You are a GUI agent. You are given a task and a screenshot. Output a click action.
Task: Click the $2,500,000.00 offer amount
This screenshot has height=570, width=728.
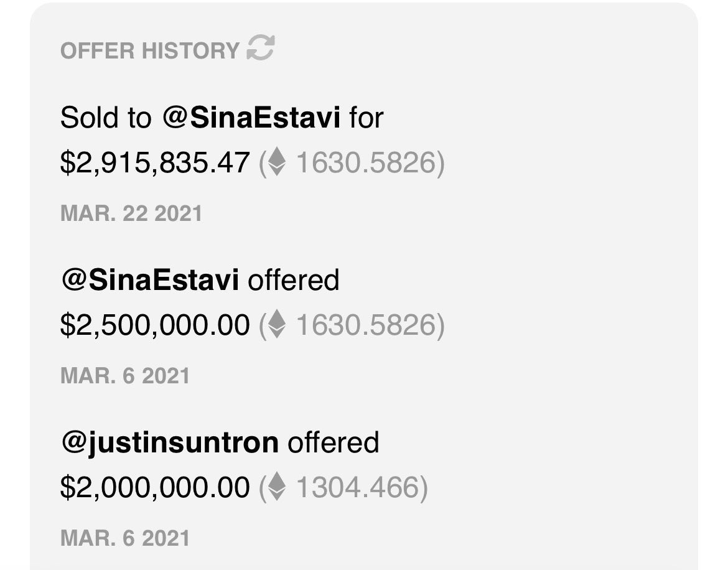[x=155, y=325]
